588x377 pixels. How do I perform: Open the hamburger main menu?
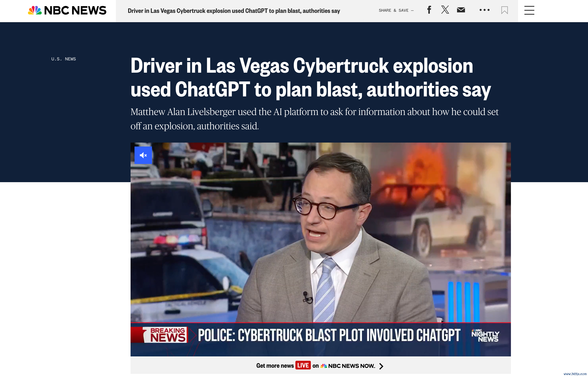[529, 10]
